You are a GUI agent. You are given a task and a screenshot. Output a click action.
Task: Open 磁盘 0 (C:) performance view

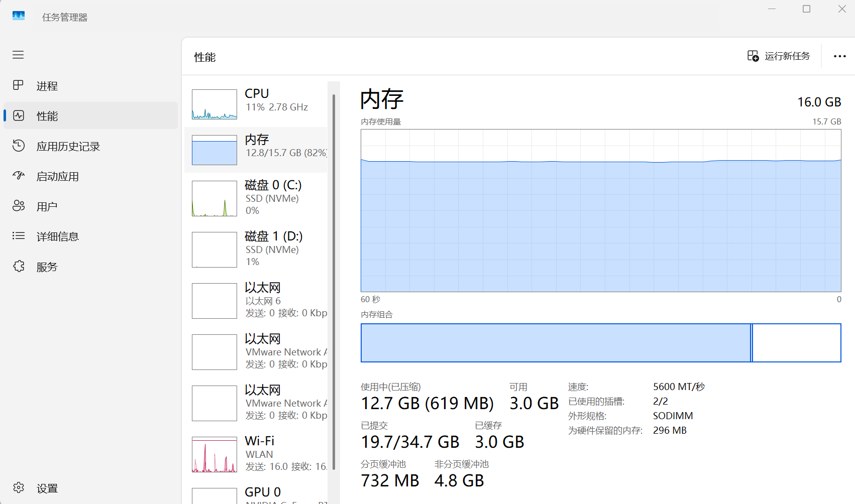click(x=257, y=198)
